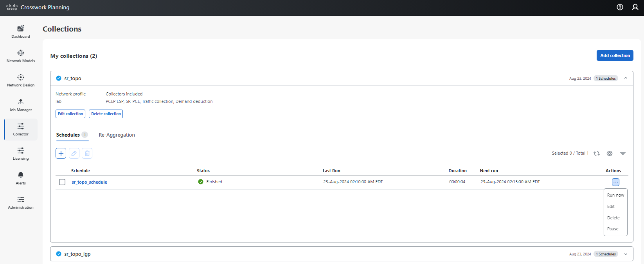The height and width of the screenshot is (264, 644).
Task: Open Network Models panel
Action: click(21, 56)
